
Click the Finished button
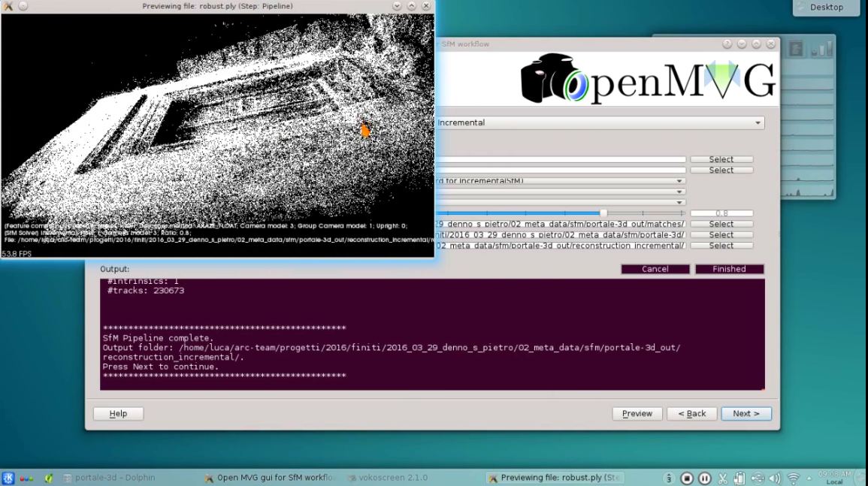727,268
